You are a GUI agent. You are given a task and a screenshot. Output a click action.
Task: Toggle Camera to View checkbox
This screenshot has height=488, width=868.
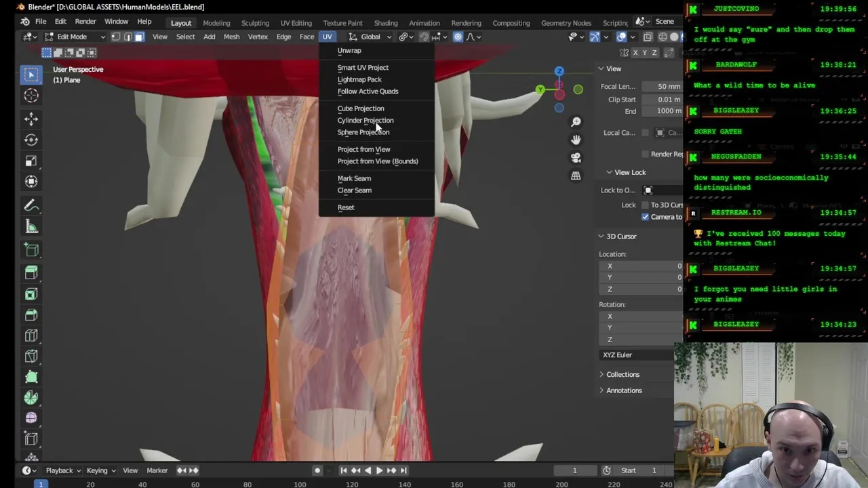pyautogui.click(x=645, y=217)
